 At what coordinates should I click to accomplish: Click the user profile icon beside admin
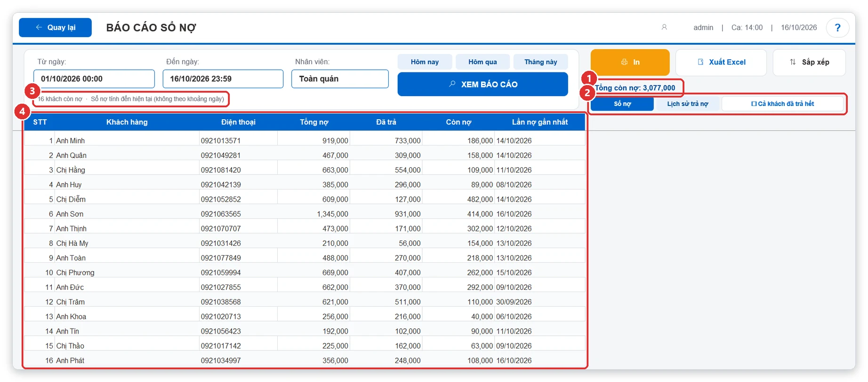point(664,27)
